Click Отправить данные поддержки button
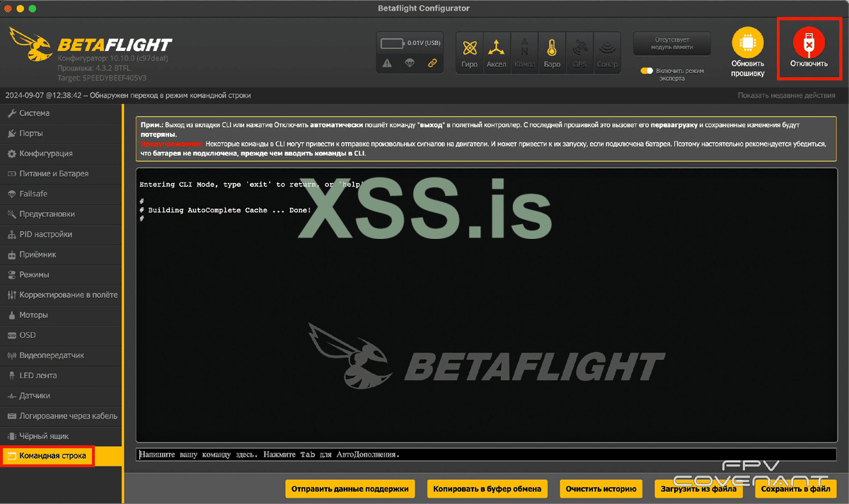This screenshot has height=504, width=849. 350,488
